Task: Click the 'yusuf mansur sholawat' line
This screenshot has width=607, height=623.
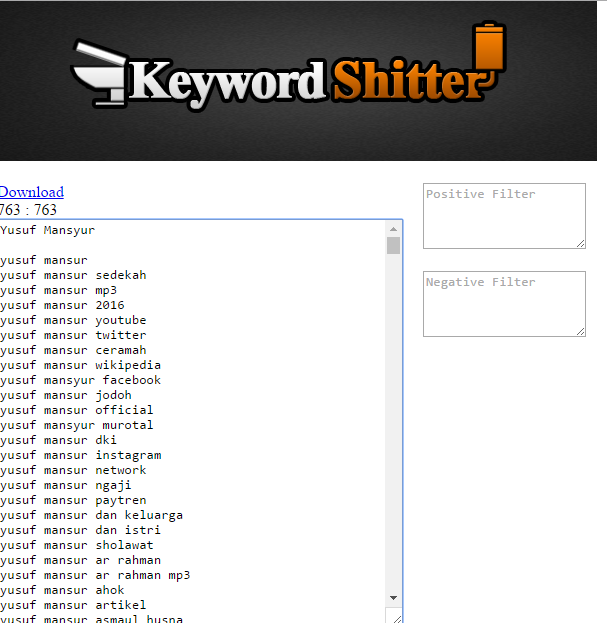Action: click(x=77, y=546)
